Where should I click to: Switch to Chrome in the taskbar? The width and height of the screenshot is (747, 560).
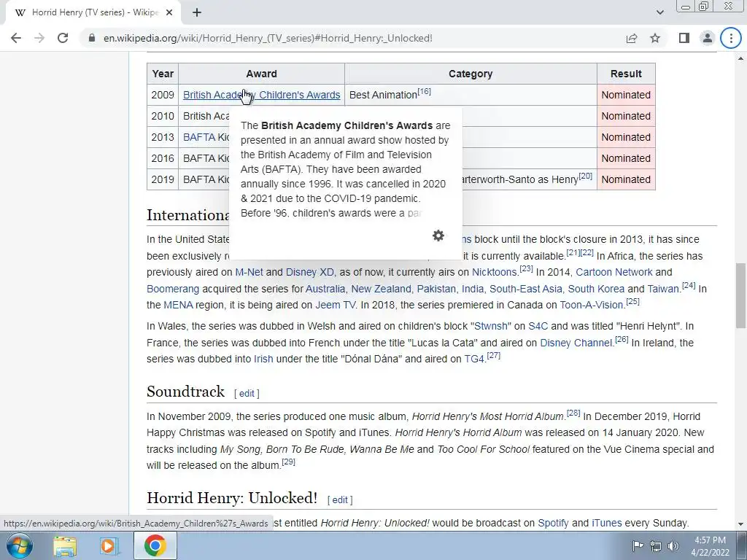tap(155, 545)
